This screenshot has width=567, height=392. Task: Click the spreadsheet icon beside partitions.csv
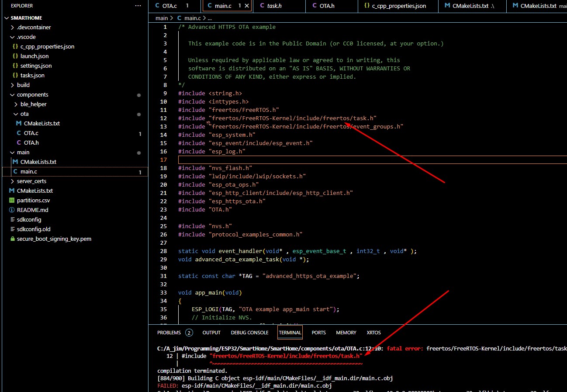pyautogui.click(x=12, y=200)
